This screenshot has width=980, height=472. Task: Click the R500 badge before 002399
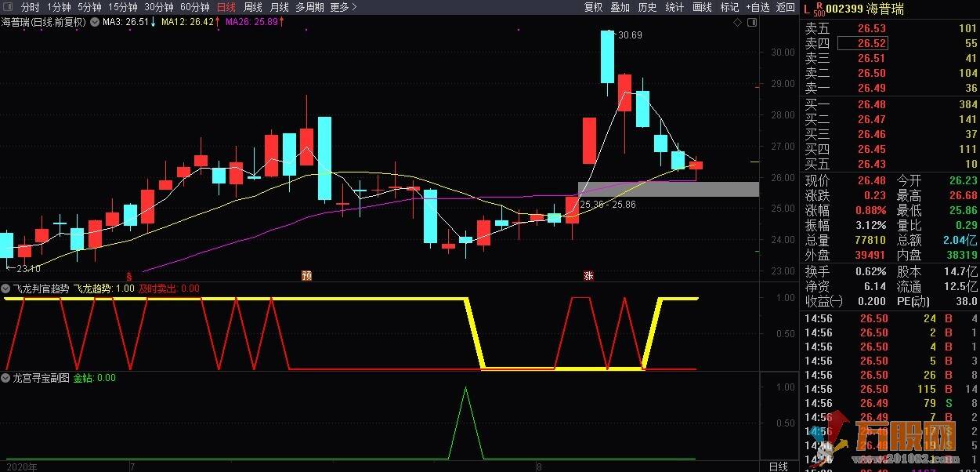(x=819, y=9)
